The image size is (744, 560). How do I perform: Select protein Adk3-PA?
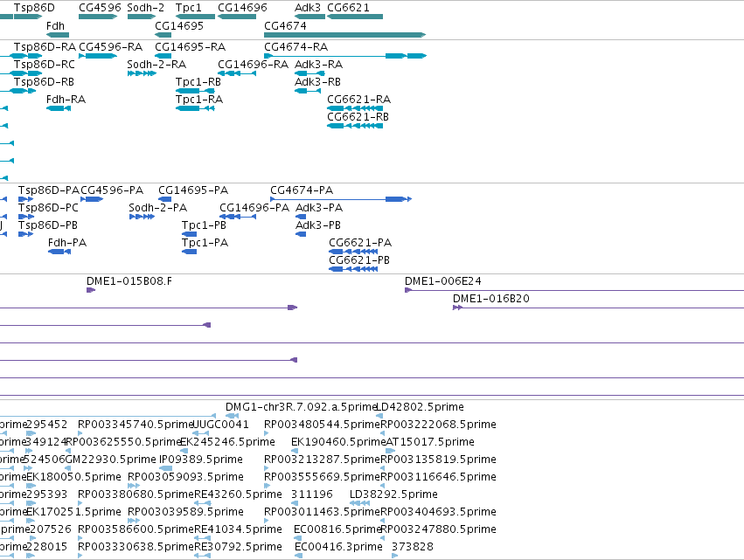click(319, 208)
